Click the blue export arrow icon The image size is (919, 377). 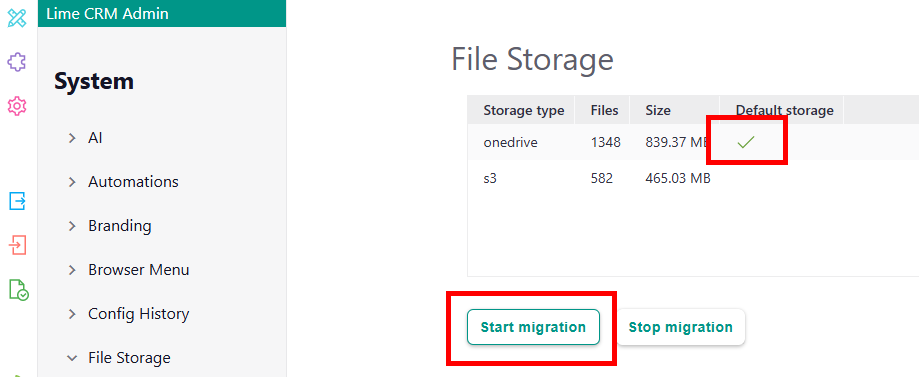point(18,201)
